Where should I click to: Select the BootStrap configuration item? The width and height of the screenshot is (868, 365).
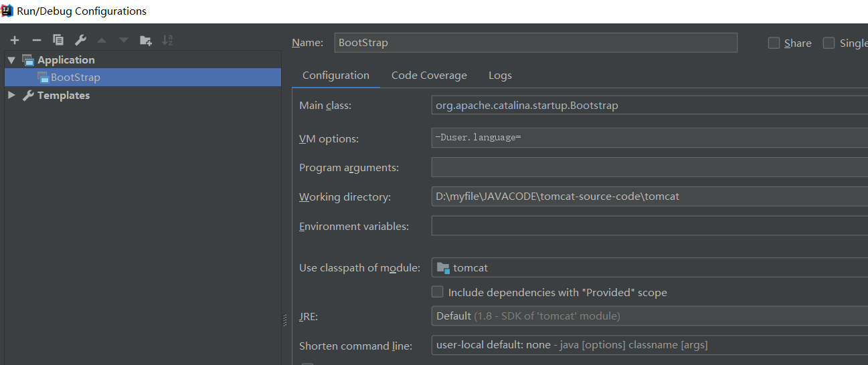75,78
